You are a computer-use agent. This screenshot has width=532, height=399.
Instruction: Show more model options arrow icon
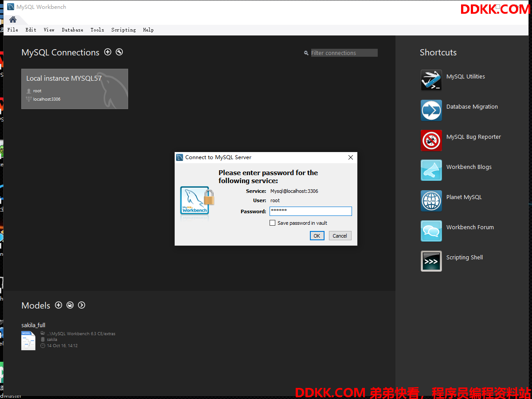82,305
